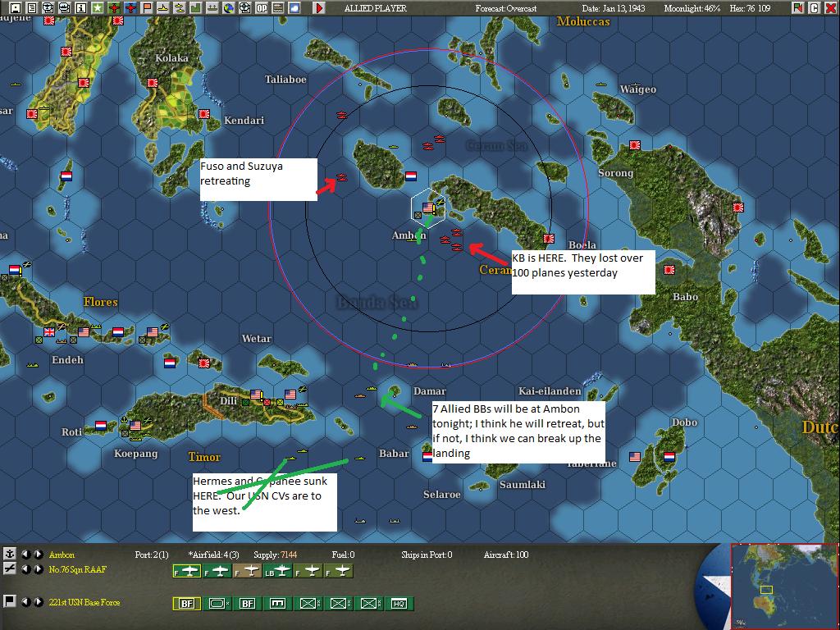Open the No.76 Sqn RAAF unit link
Image resolution: width=840 pixels, height=630 pixels.
tap(78, 569)
